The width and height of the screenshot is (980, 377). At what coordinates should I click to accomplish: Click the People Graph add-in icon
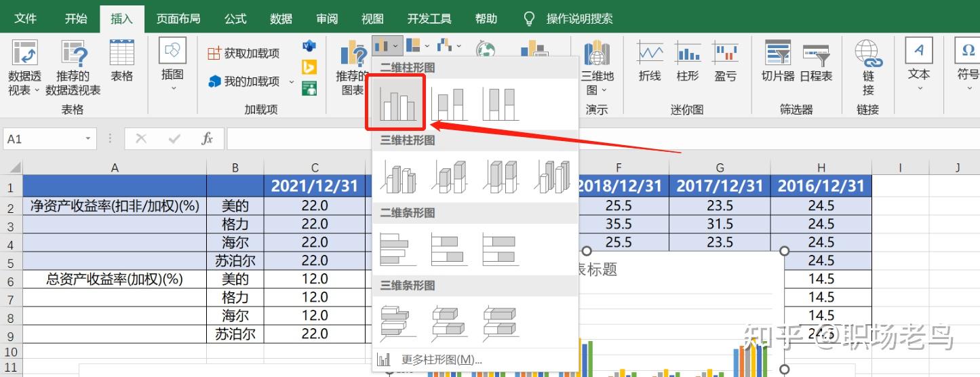[x=309, y=87]
